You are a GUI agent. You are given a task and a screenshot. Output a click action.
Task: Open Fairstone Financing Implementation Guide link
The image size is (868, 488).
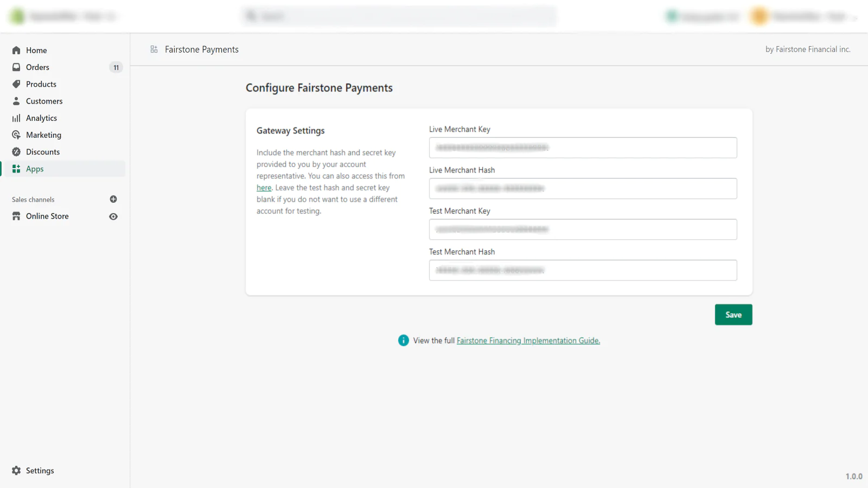tap(528, 341)
